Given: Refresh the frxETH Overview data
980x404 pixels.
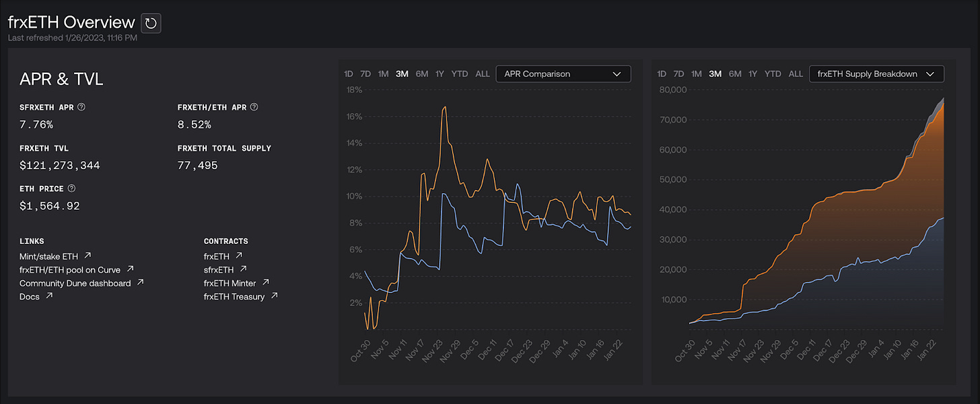Looking at the screenshot, I should point(151,23).
